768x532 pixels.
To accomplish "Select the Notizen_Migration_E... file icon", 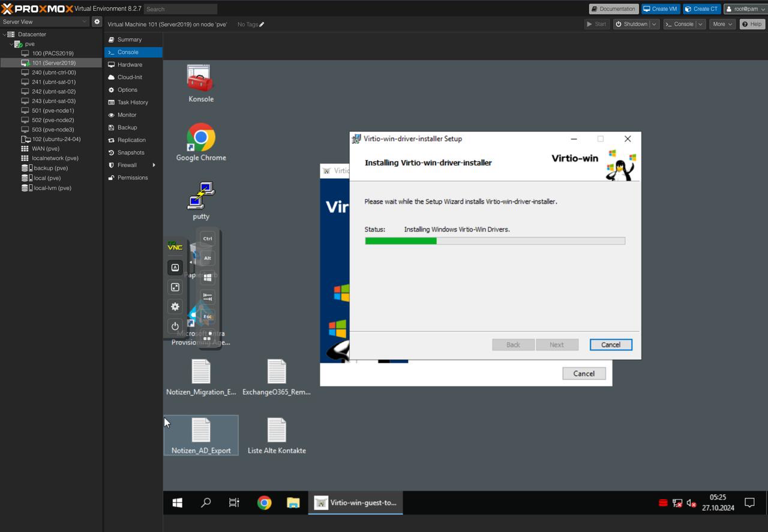I will pyautogui.click(x=201, y=377).
